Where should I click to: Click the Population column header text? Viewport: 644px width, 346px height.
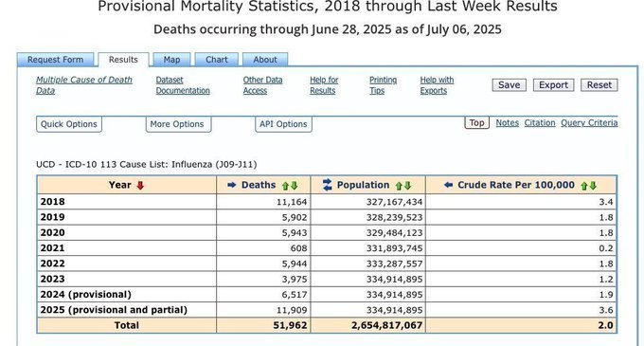tap(363, 185)
